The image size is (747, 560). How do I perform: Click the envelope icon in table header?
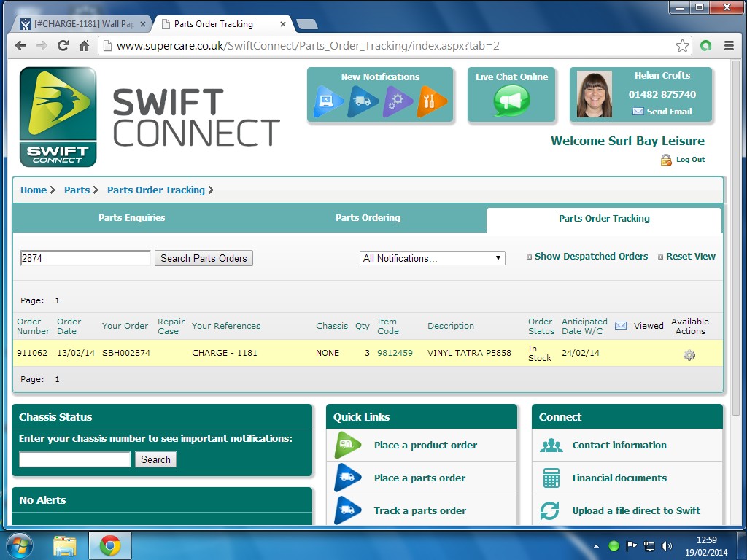621,326
